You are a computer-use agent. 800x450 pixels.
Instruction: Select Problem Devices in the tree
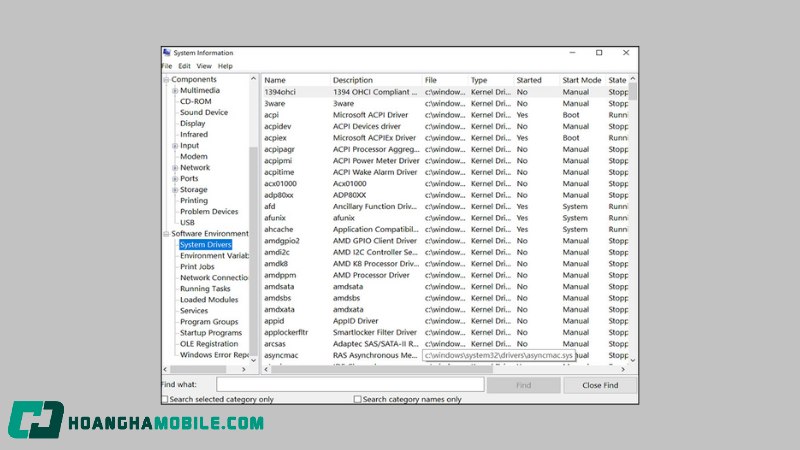click(x=209, y=212)
